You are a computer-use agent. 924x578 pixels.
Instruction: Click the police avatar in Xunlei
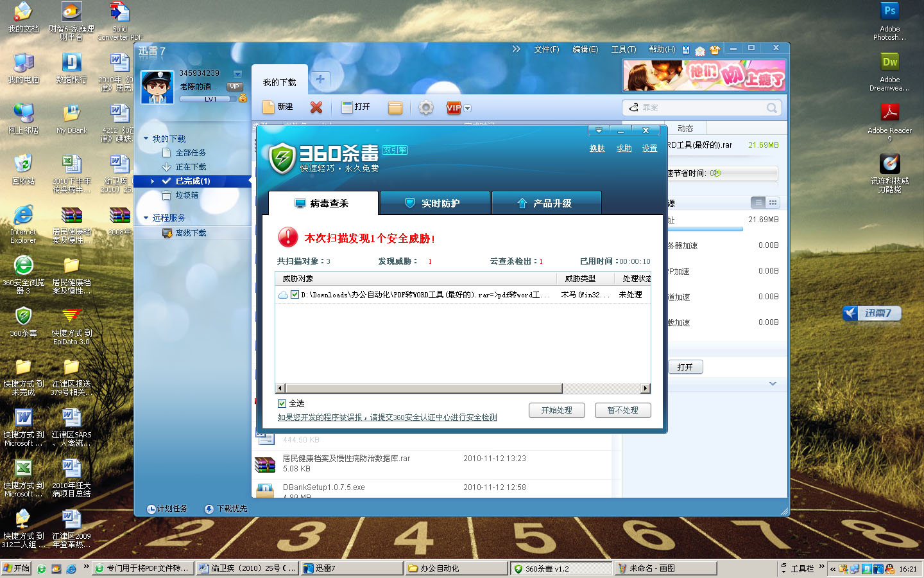[x=157, y=87]
